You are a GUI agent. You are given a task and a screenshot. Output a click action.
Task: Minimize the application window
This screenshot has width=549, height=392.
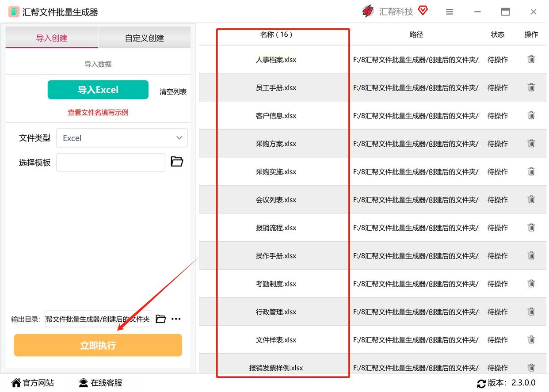[477, 12]
